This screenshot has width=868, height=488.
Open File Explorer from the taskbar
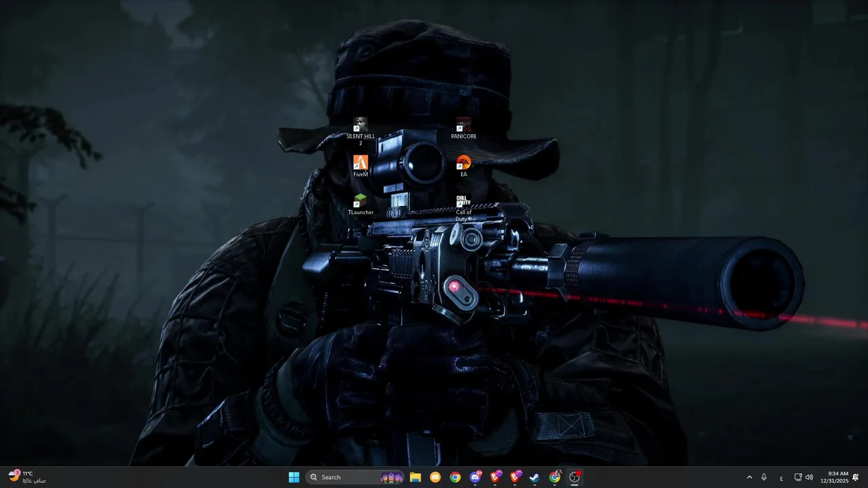tap(416, 477)
